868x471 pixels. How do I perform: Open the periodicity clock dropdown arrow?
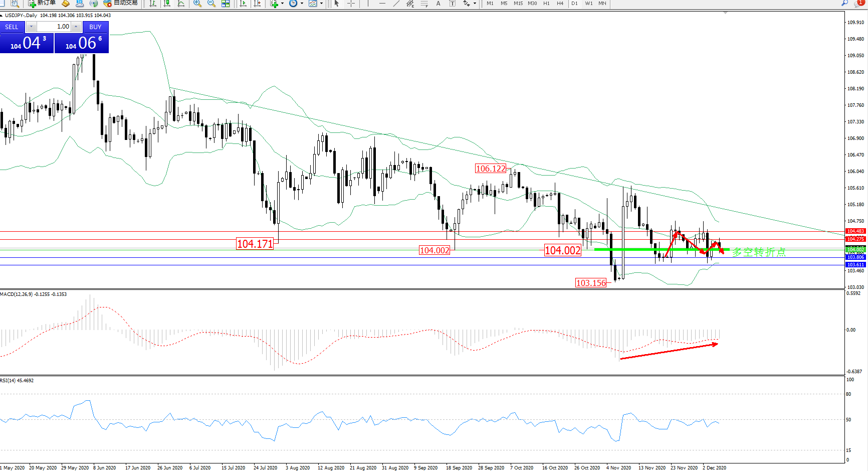302,4
